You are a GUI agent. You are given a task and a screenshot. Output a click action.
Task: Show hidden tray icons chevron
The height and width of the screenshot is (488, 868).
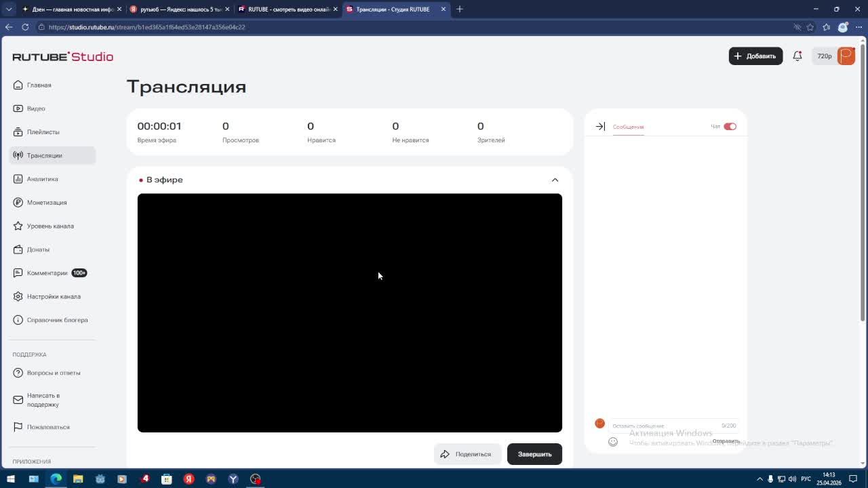[759, 479]
